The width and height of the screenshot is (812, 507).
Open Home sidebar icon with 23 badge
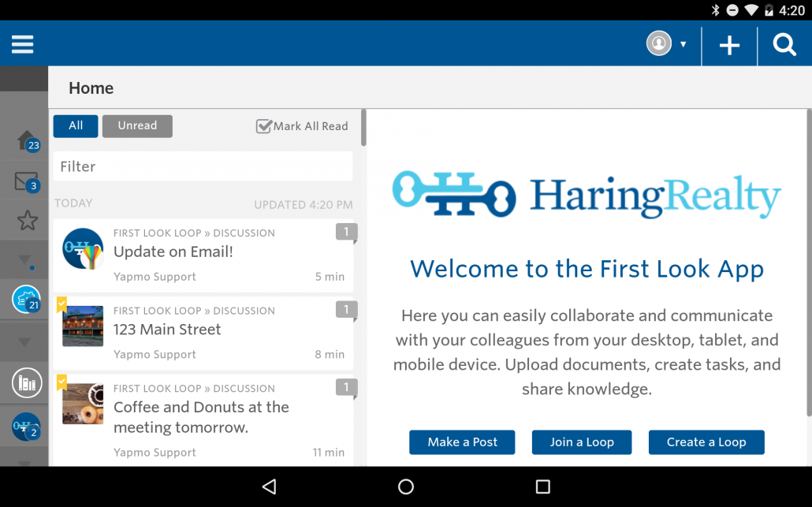coord(28,141)
